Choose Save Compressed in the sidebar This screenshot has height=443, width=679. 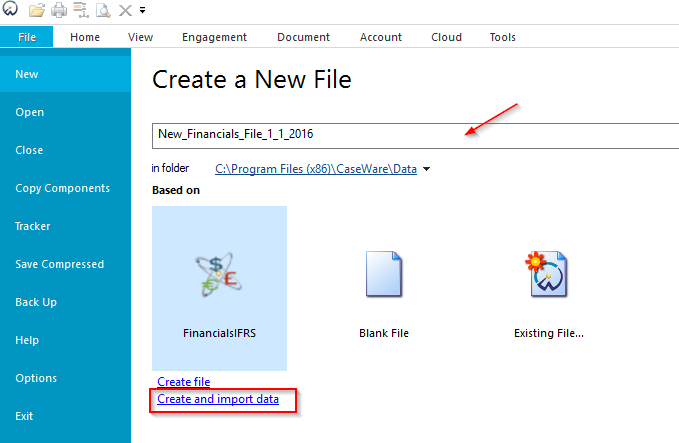pos(65,264)
